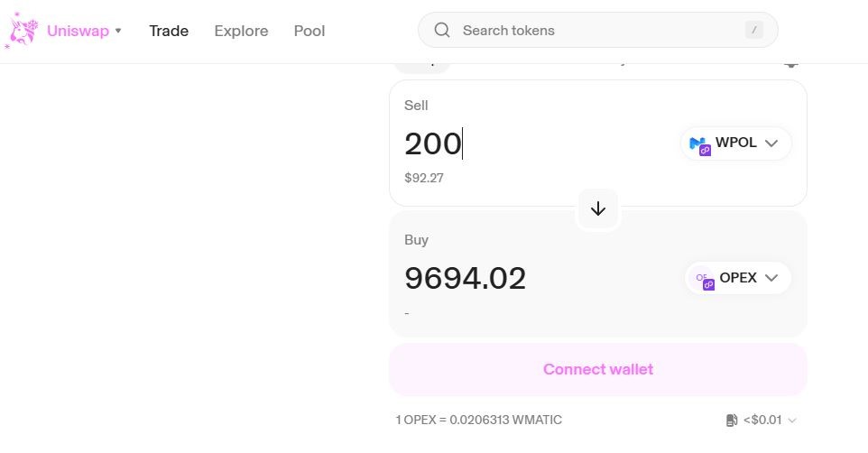This screenshot has height=453, width=868.
Task: Click the swap direction arrow button
Action: tap(598, 208)
